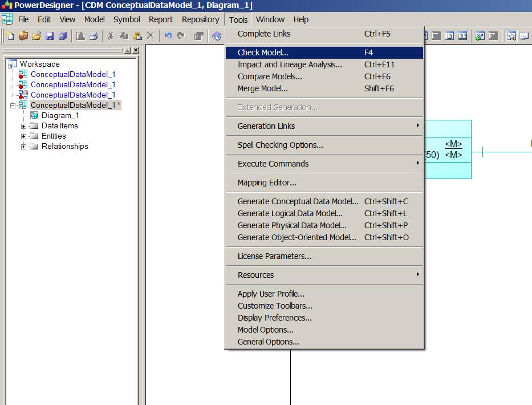532x405 pixels.
Task: Click the New Project briefcase icon
Action: coord(23,35)
